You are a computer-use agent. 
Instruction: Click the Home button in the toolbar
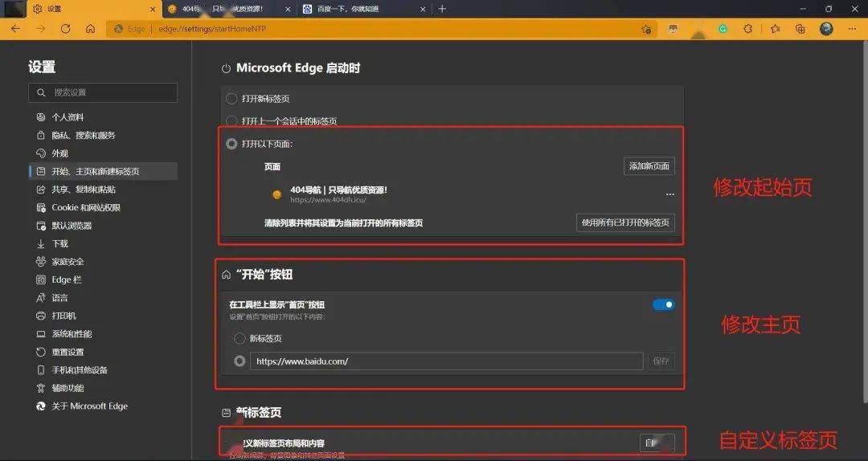[x=90, y=29]
